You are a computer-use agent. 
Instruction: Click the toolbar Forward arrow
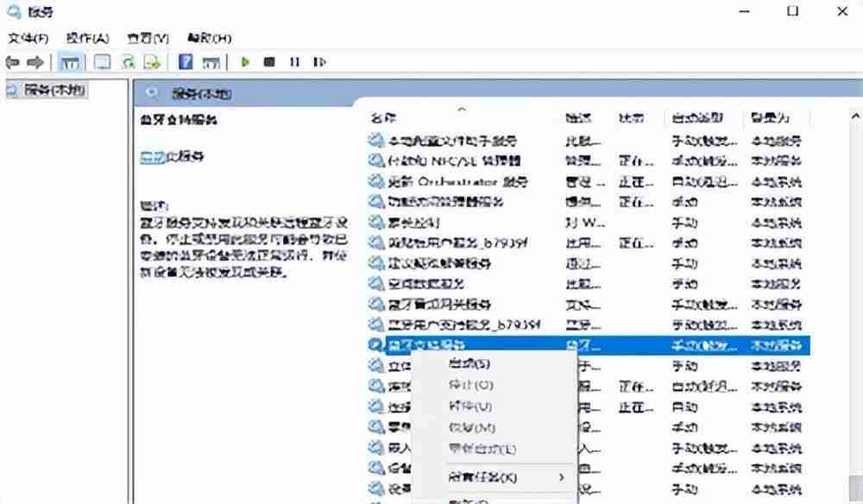tap(35, 62)
